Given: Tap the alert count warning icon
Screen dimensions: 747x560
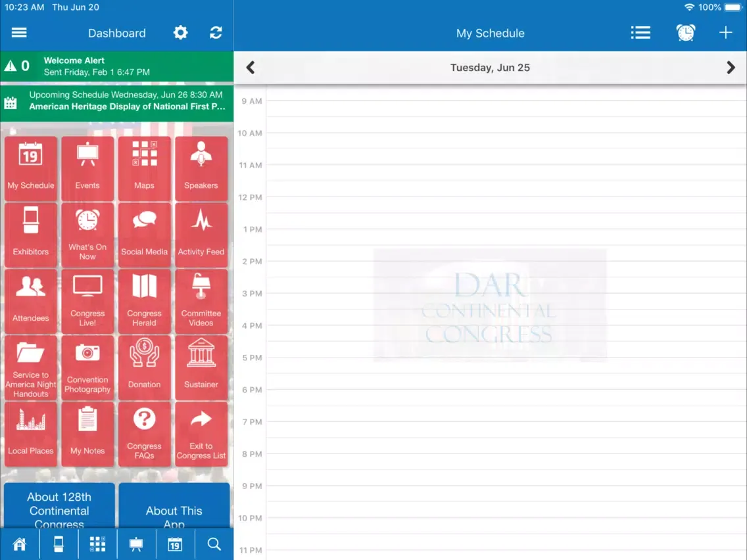Looking at the screenshot, I should 11,66.
